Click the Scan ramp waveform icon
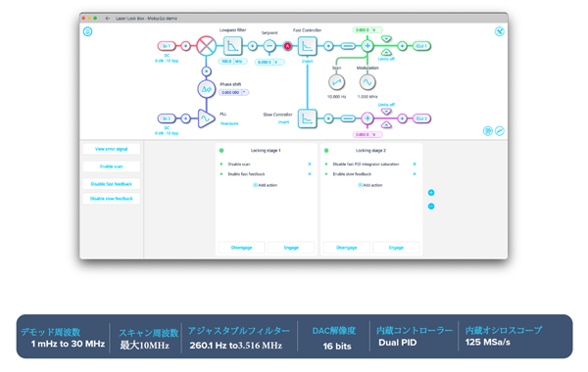 (x=336, y=82)
